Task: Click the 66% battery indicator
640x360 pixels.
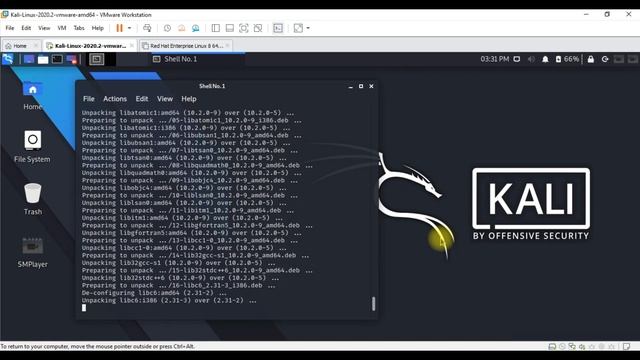Action: [567, 59]
